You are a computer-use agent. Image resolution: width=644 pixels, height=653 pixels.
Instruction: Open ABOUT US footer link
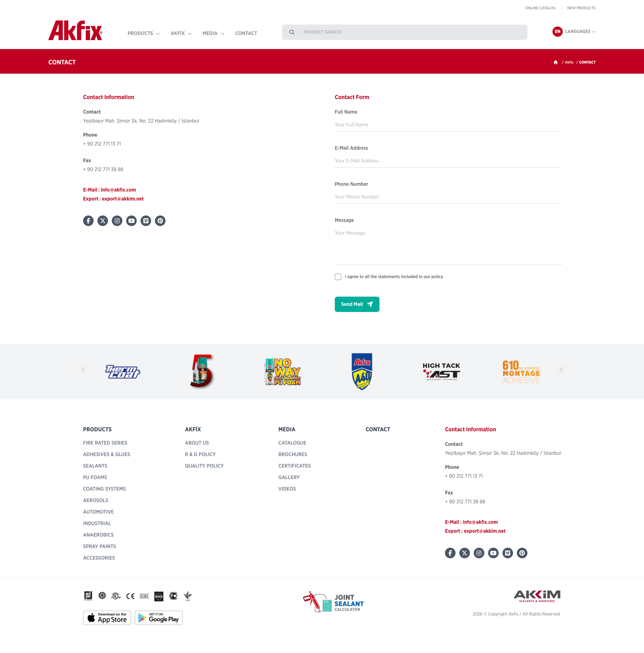tap(197, 443)
